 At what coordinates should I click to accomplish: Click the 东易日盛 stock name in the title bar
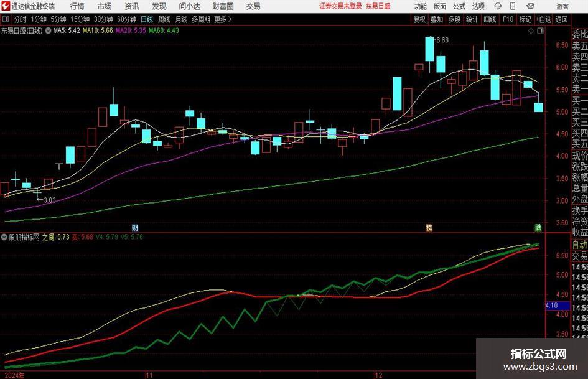click(378, 6)
